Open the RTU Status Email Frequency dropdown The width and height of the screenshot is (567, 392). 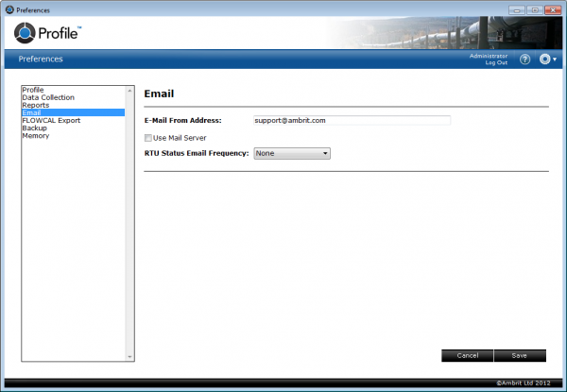click(292, 153)
